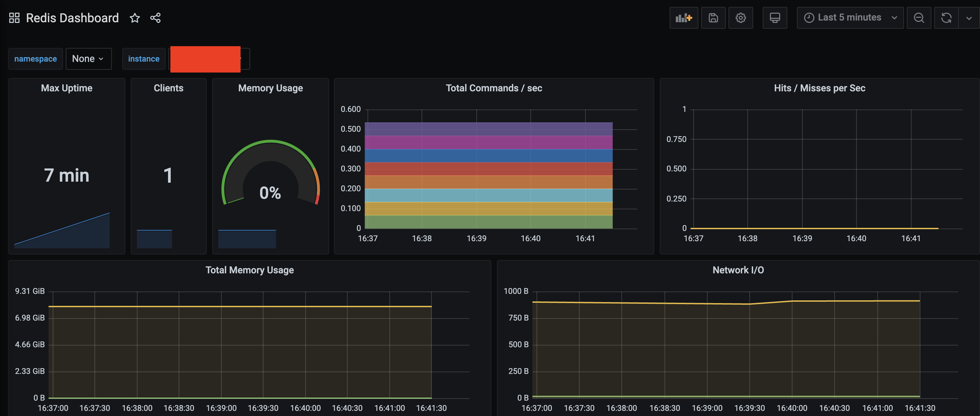Refresh the dashboard now
The width and height of the screenshot is (980, 416).
click(x=946, y=18)
